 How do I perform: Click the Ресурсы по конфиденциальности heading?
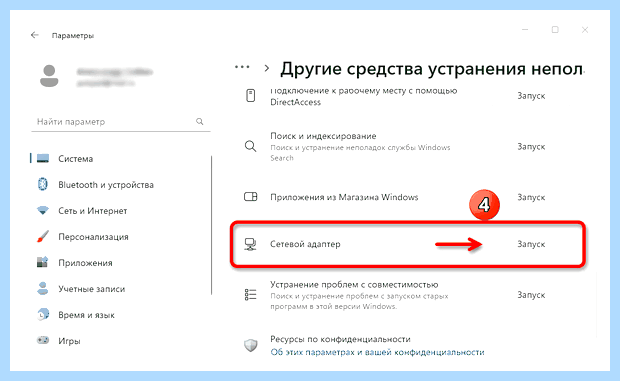[x=340, y=339]
